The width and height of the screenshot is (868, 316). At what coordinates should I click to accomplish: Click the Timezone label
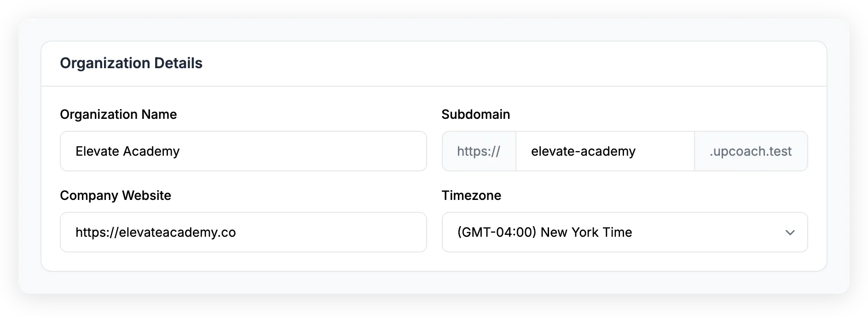point(471,195)
